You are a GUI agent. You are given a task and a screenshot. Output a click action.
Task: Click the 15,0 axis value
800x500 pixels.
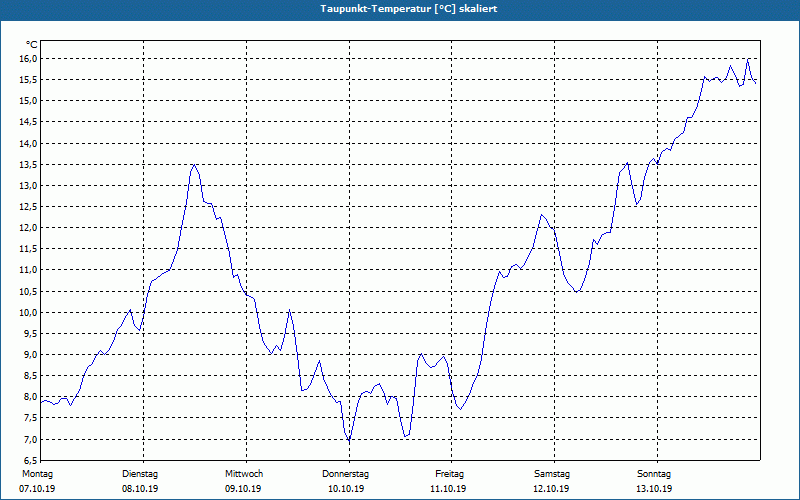tap(29, 101)
